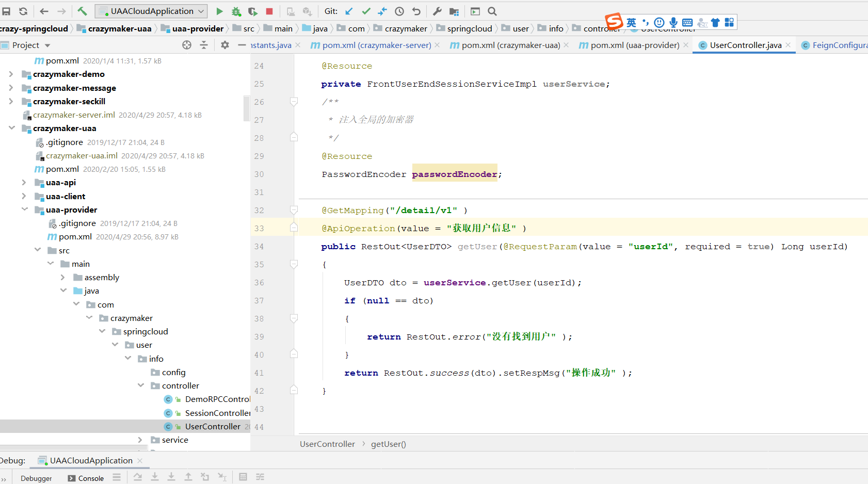
Task: Evaluate expression using the calculator icon
Action: coord(243,477)
